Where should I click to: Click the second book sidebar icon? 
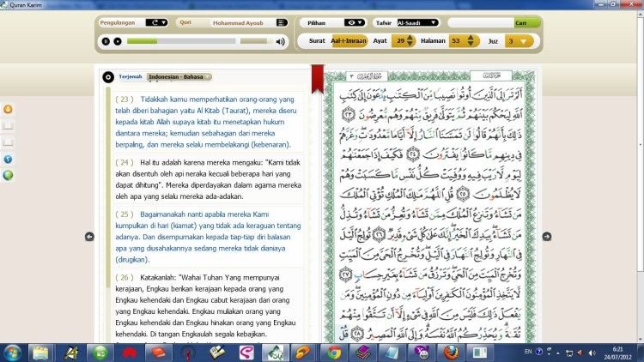(8, 142)
